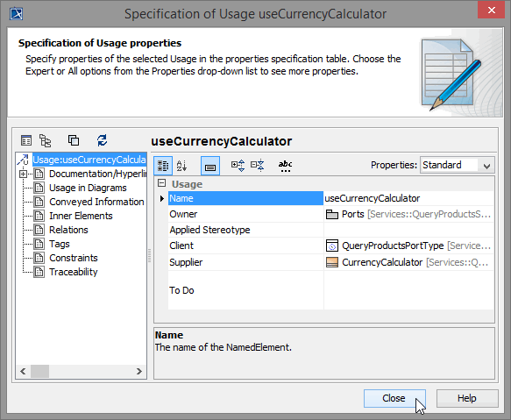
Task: Click the Help button
Action: [467, 398]
